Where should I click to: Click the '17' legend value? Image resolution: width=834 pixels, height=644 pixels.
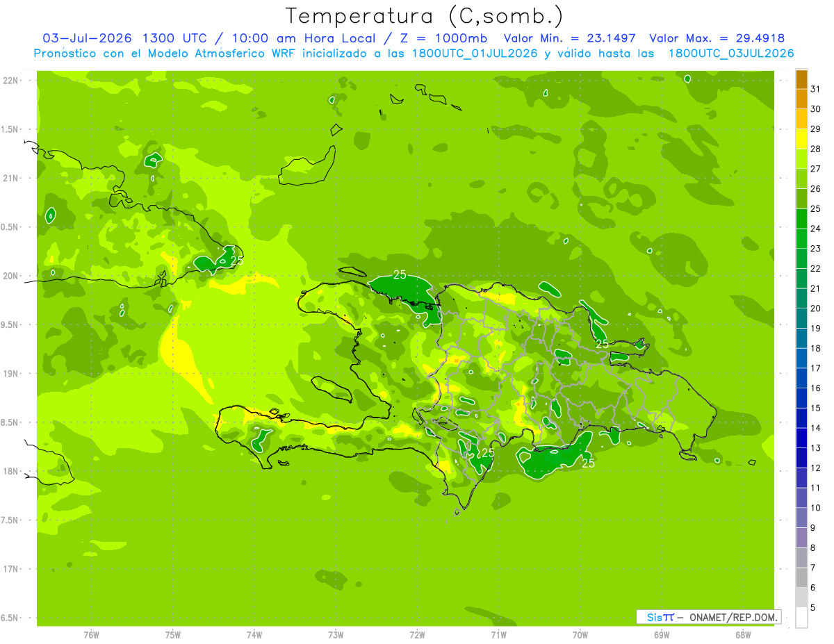(x=815, y=368)
